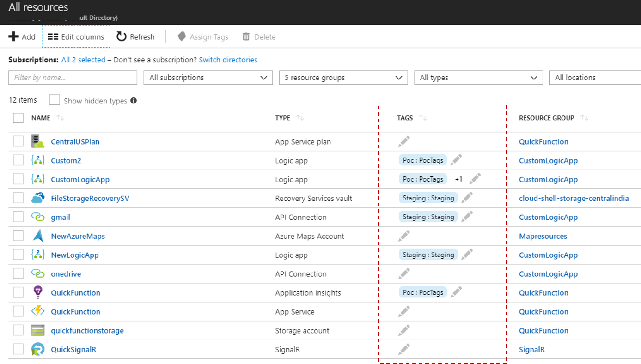Screen dimensions: 641x364
Task: Check the Custom2 row checkbox
Action: (18, 160)
